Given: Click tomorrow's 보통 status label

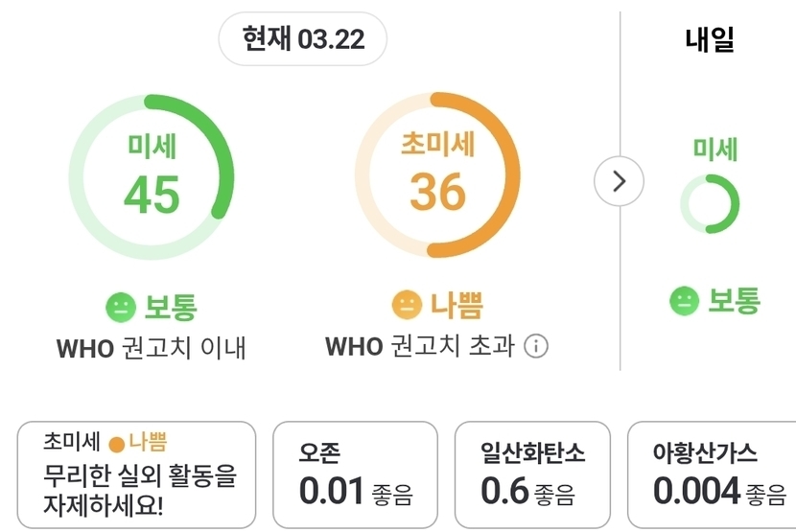Looking at the screenshot, I should (734, 301).
